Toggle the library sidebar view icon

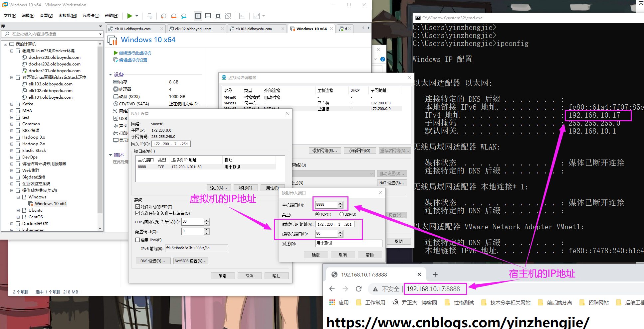tap(198, 16)
